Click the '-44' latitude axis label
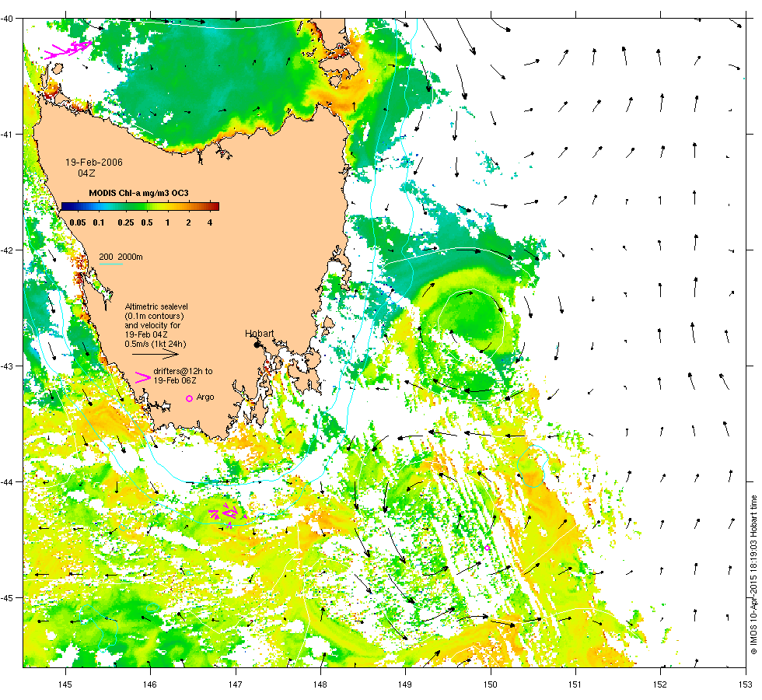762x700 pixels. [7, 481]
